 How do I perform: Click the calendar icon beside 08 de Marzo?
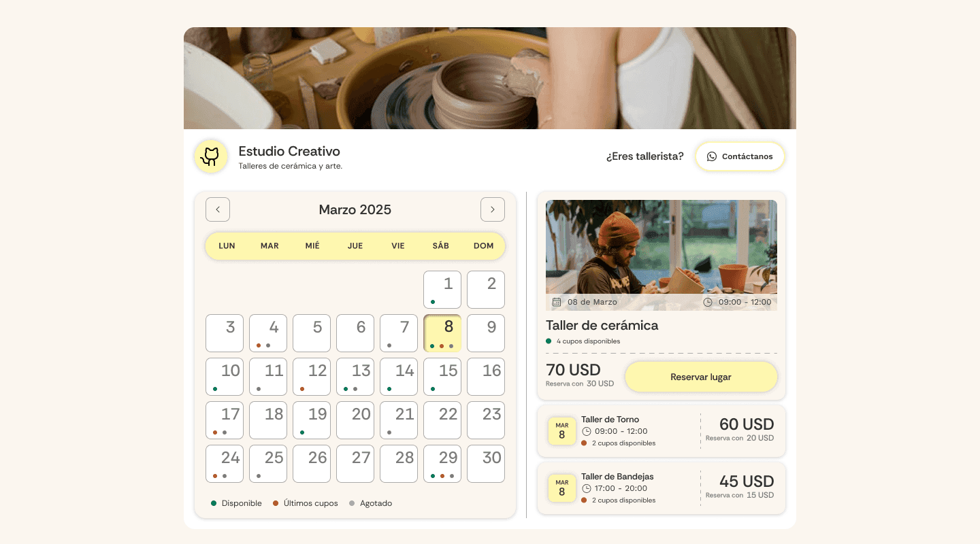(x=557, y=302)
